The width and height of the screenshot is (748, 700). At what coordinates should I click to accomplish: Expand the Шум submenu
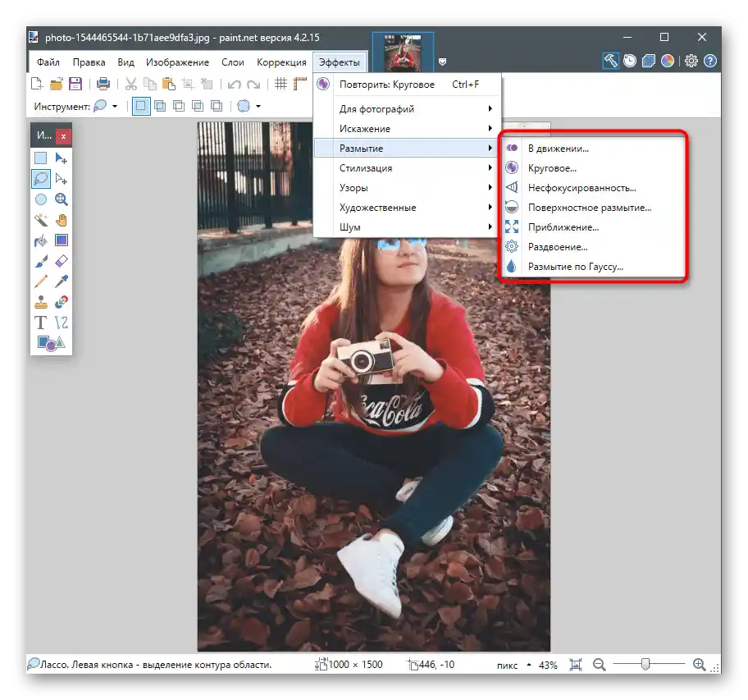pyautogui.click(x=408, y=227)
